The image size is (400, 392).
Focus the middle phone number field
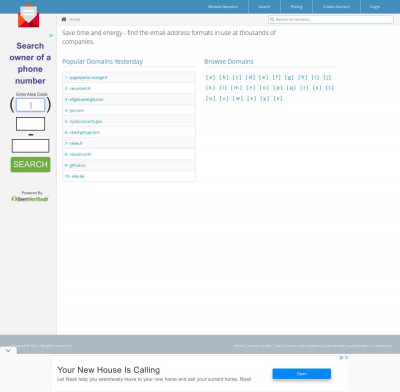30,124
